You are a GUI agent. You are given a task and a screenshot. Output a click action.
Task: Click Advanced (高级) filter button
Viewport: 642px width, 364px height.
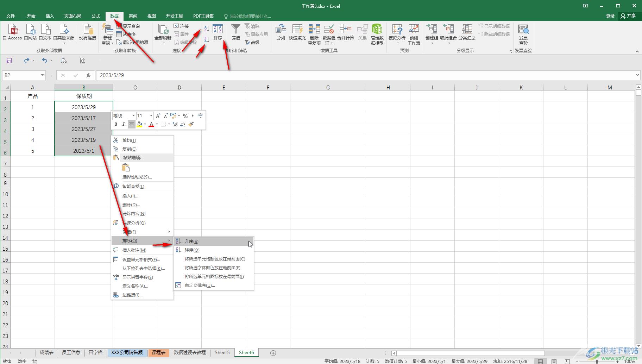pyautogui.click(x=252, y=43)
